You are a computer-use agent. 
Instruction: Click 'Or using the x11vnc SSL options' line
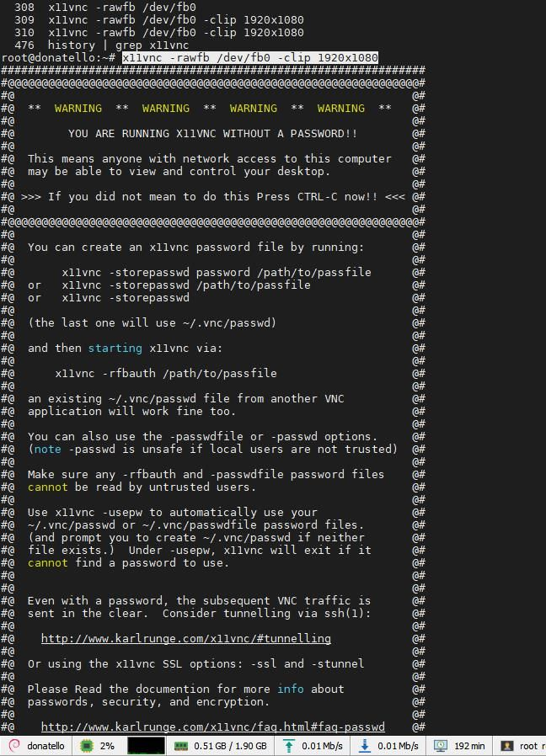[x=195, y=664]
